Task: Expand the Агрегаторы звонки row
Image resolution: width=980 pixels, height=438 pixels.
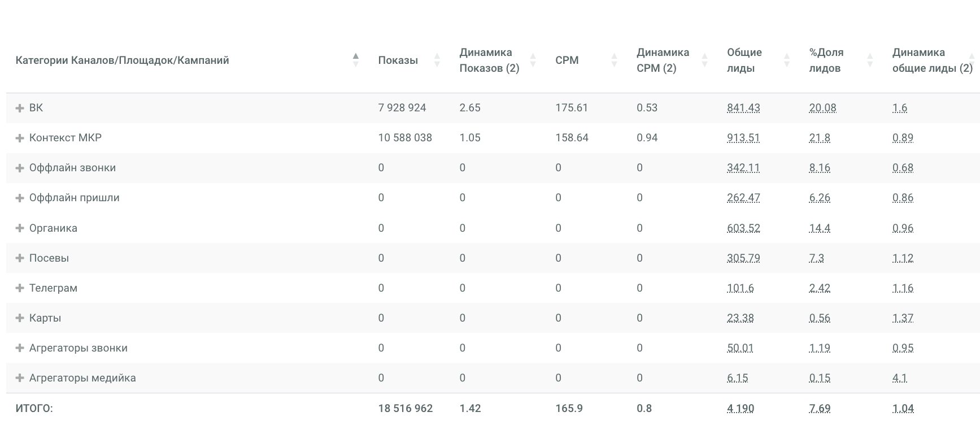Action: point(20,348)
